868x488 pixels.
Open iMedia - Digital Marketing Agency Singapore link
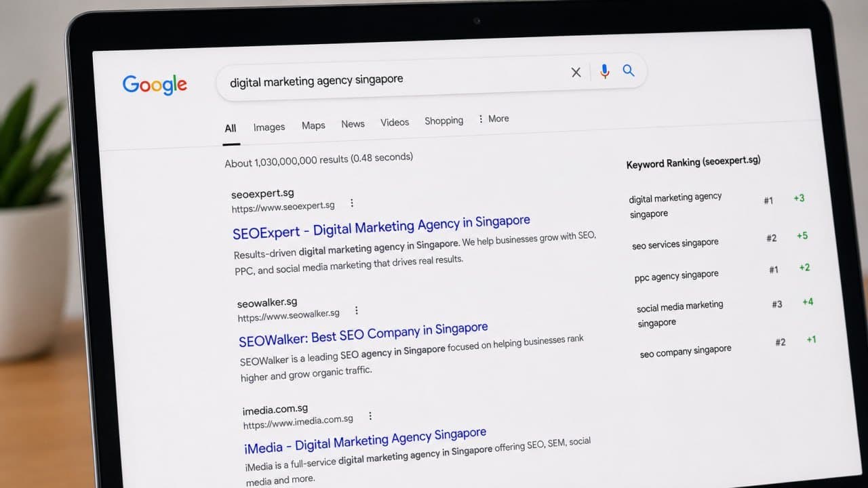pyautogui.click(x=365, y=440)
